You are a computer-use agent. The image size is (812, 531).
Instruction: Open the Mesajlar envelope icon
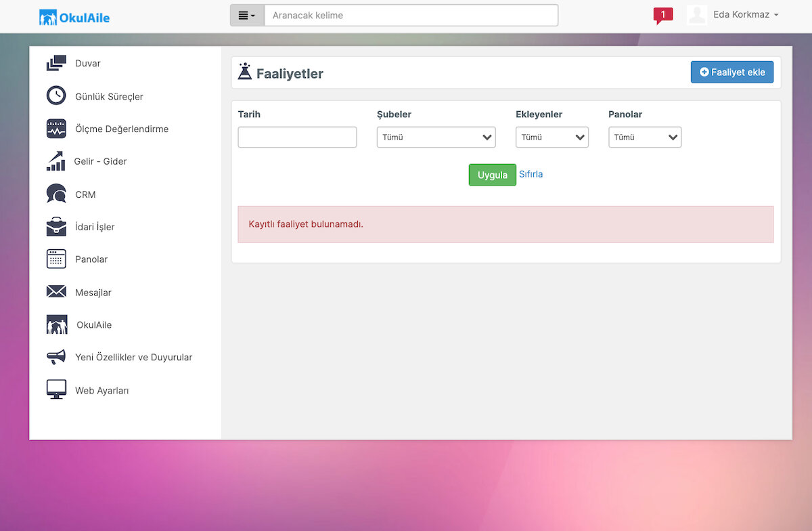pos(56,292)
